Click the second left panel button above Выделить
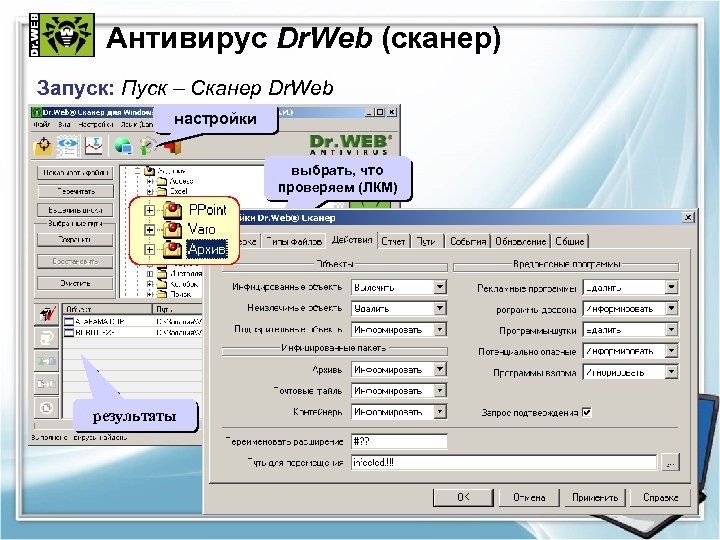 (75, 191)
